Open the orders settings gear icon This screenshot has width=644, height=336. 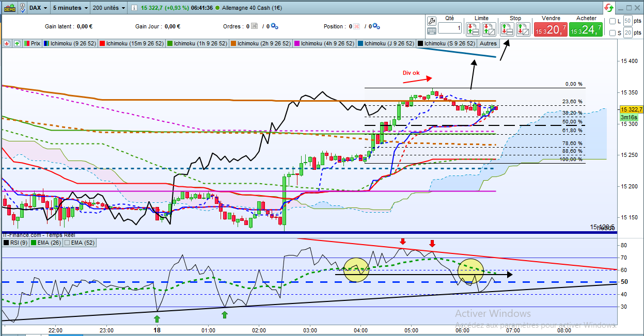pyautogui.click(x=274, y=26)
